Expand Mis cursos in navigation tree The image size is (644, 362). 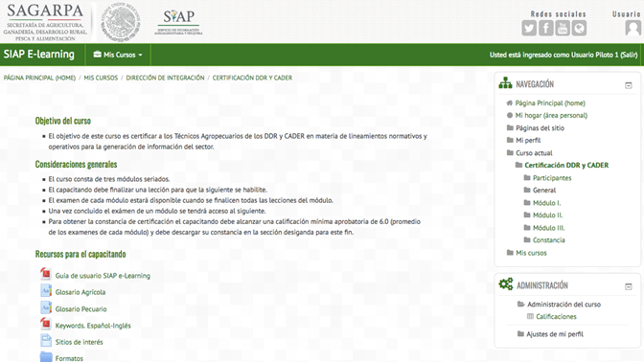[x=531, y=253]
